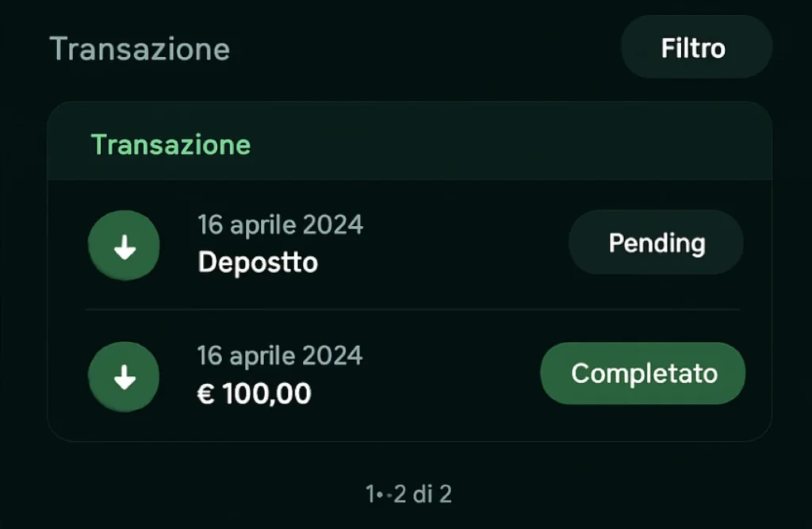812x529 pixels.
Task: Switch the first transaction state via Pending badge
Action: click(656, 243)
